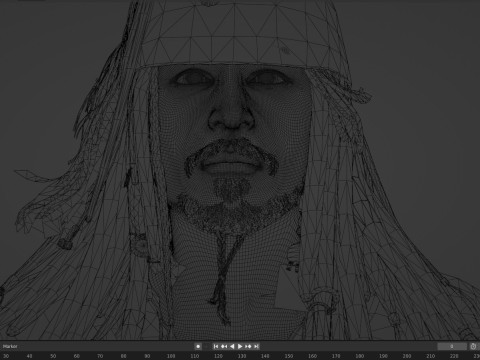The height and width of the screenshot is (360, 480).
Task: Click frame 180 on the timeline ruler
Action: point(359,356)
